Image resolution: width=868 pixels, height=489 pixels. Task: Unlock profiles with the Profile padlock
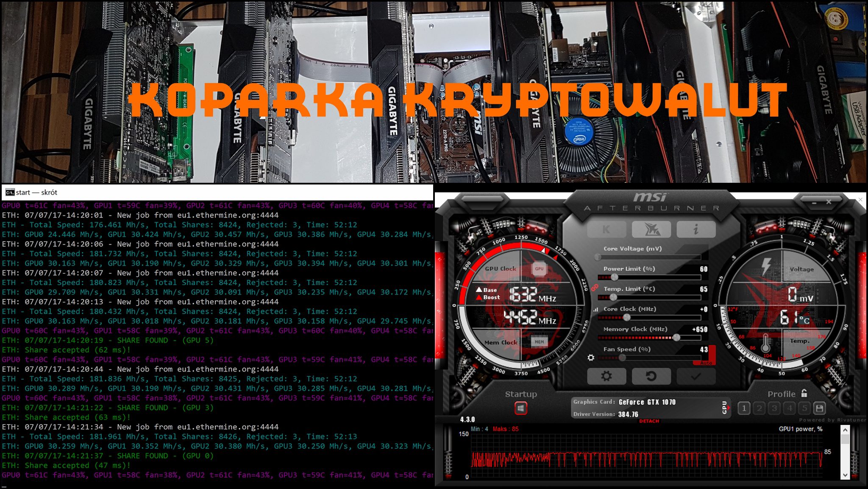tap(804, 394)
